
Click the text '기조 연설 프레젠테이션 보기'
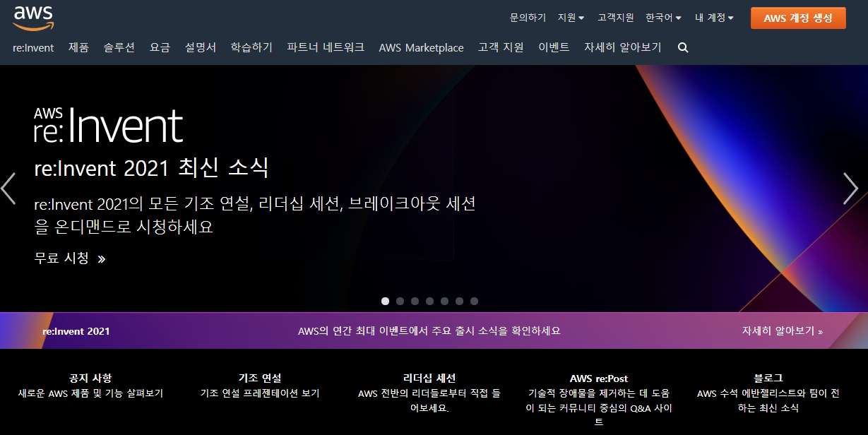tap(260, 393)
